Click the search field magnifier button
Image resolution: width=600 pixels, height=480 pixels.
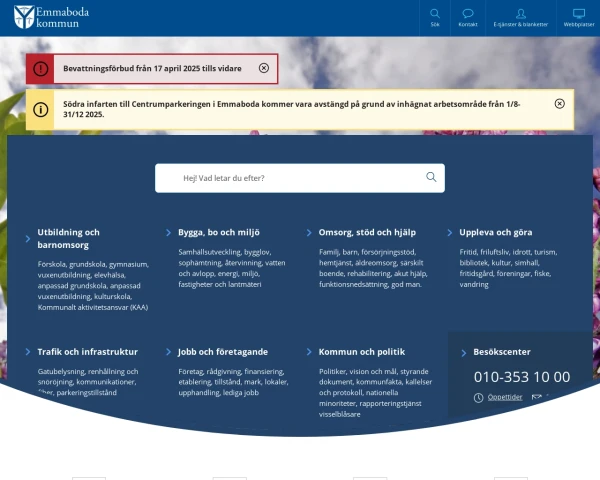click(431, 177)
